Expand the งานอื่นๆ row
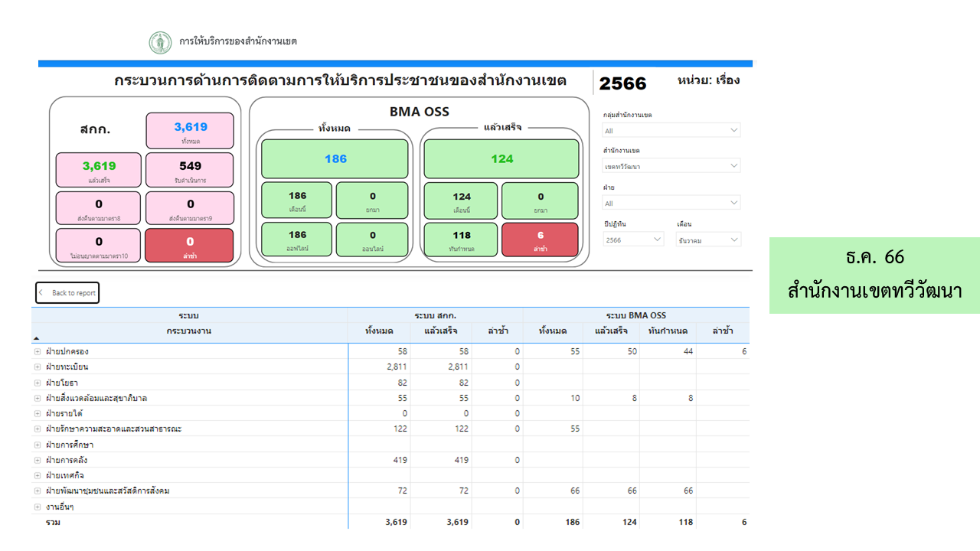Image resolution: width=980 pixels, height=551 pixels. (37, 507)
